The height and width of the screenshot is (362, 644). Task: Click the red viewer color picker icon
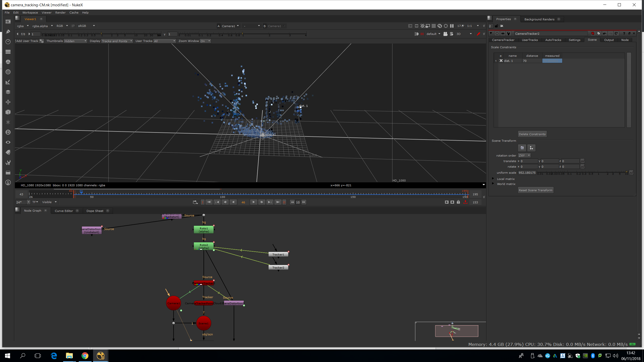click(x=478, y=34)
